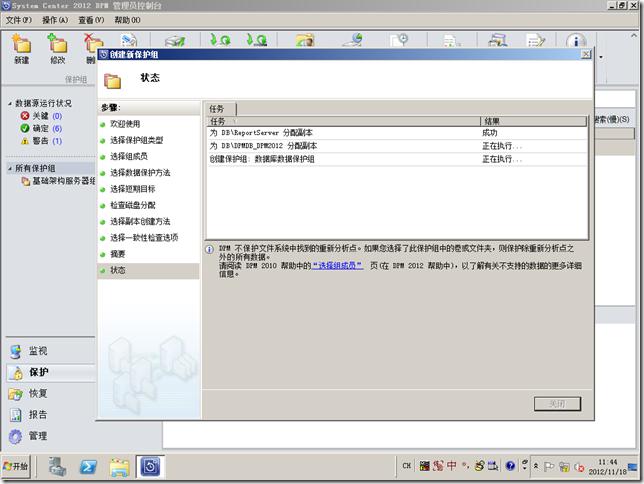Click the 修改 (Modify) toolbar icon

pos(58,49)
